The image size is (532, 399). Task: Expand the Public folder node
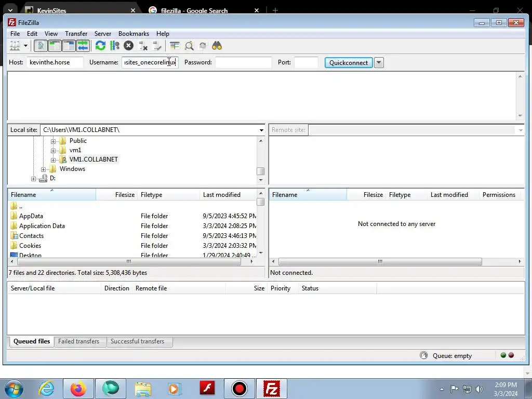tap(53, 141)
